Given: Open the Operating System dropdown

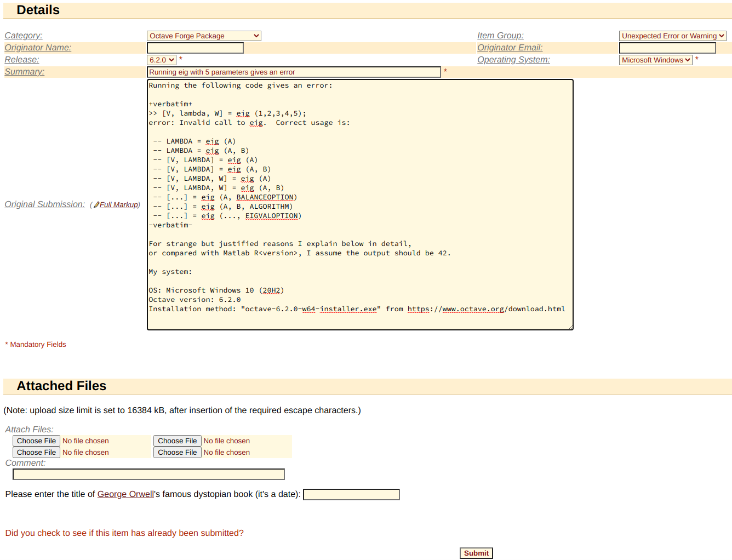Looking at the screenshot, I should [x=656, y=60].
